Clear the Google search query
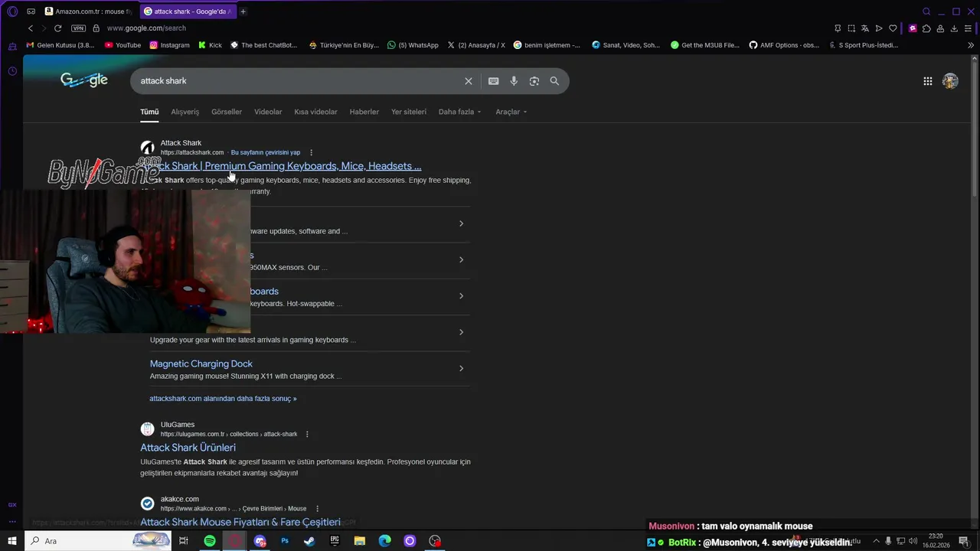This screenshot has width=980, height=551. click(x=469, y=81)
